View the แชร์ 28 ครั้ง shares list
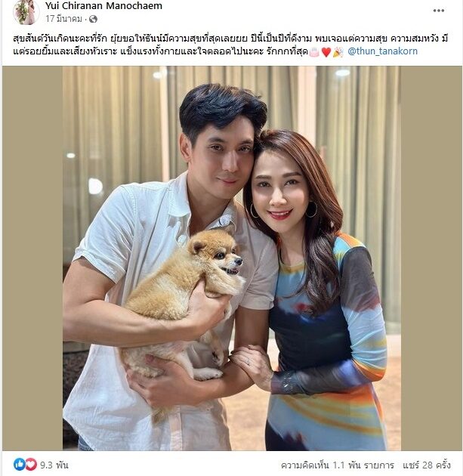Viewport: 463px width, 476px height. (x=426, y=465)
